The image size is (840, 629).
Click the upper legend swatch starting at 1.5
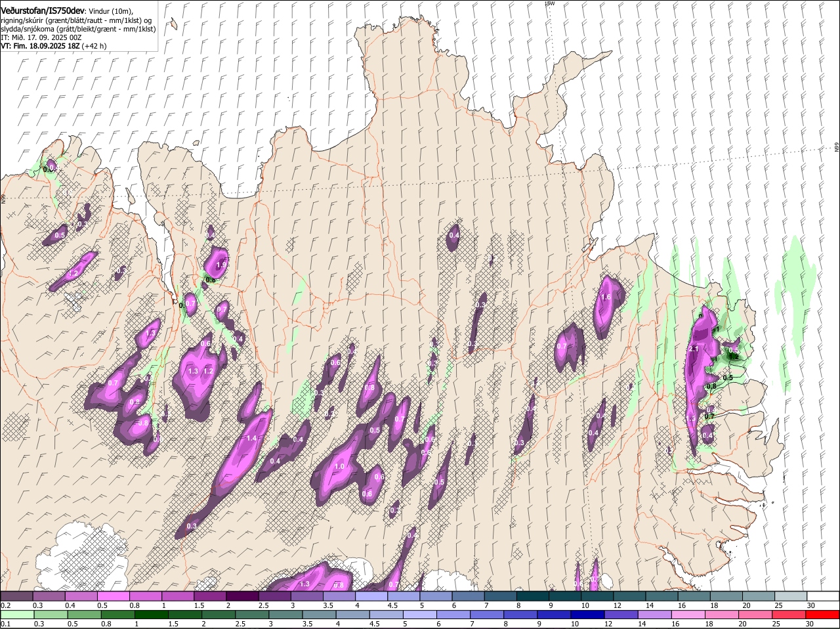click(x=210, y=596)
